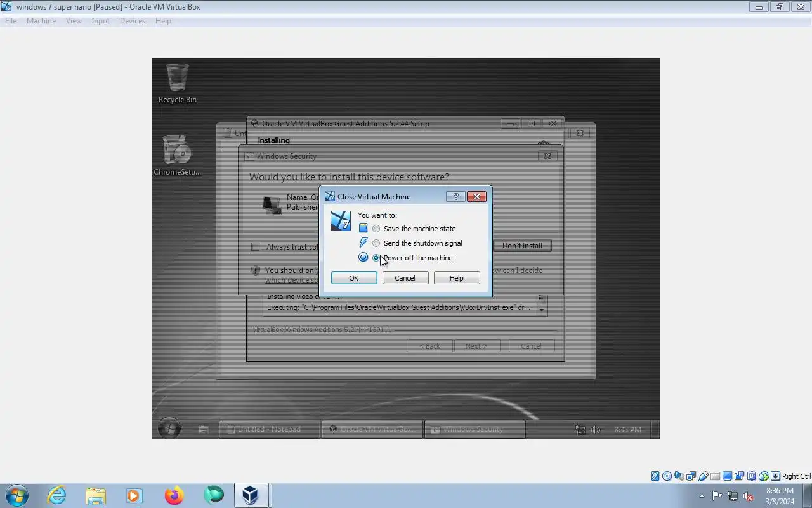The height and width of the screenshot is (508, 812).
Task: Select Power off the machine option
Action: 412,258
